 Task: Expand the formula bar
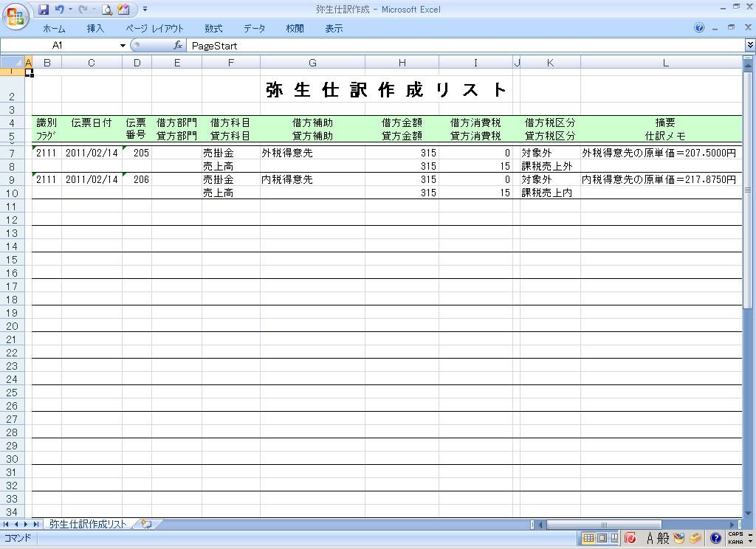pyautogui.click(x=750, y=45)
